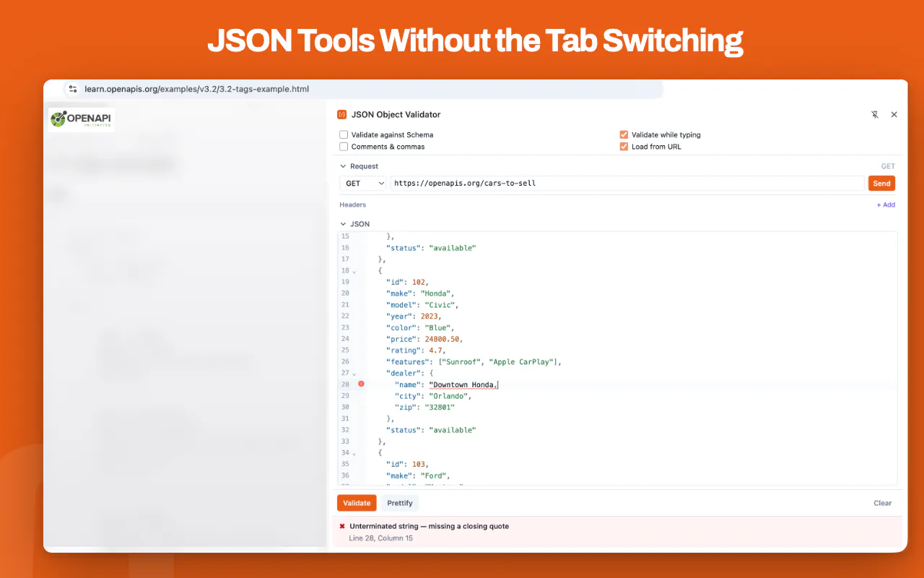924x578 pixels.
Task: Click the "Orlando" city value
Action: [x=450, y=396]
